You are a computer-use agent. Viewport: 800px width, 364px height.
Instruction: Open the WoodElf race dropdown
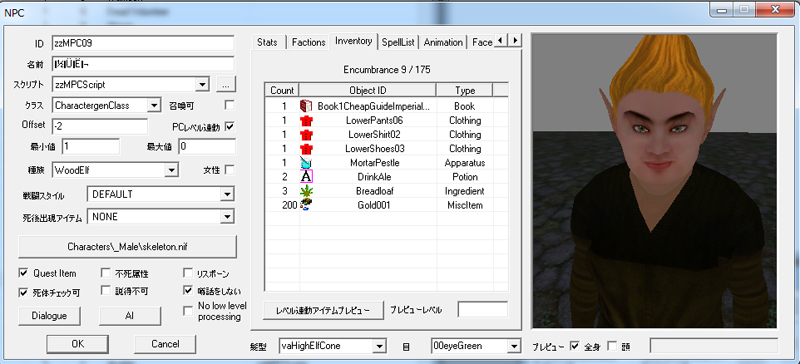click(x=172, y=170)
